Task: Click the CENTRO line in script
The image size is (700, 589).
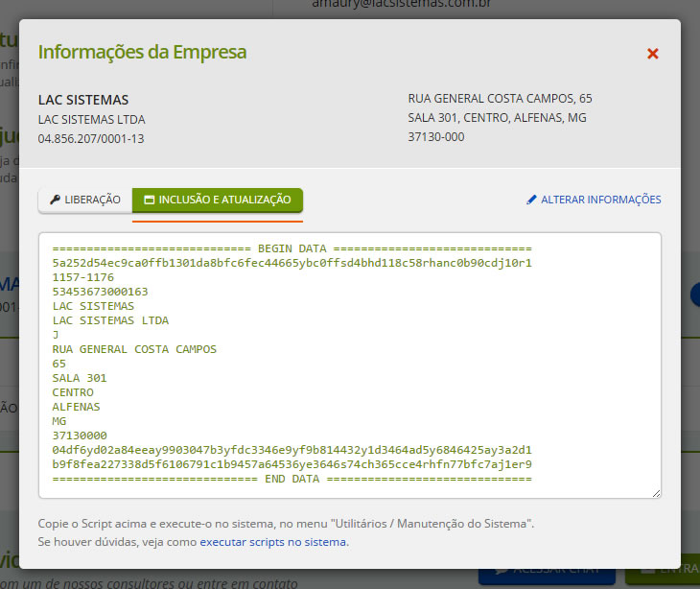Action: (73, 392)
